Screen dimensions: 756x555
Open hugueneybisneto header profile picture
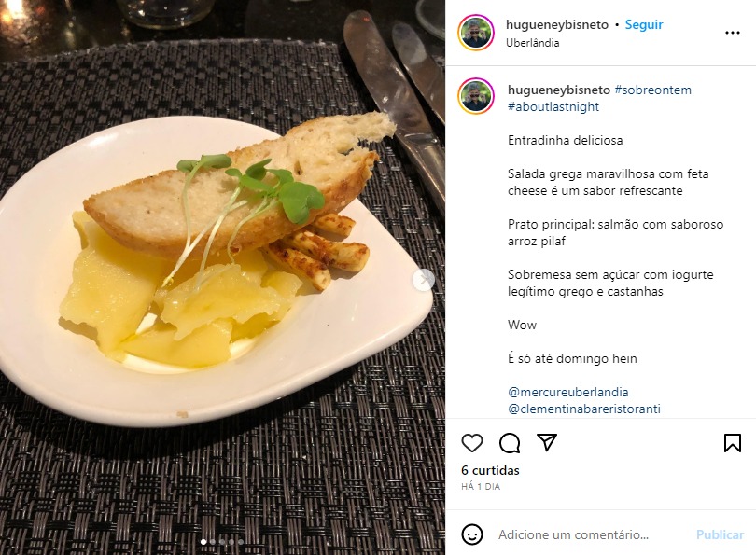476,33
